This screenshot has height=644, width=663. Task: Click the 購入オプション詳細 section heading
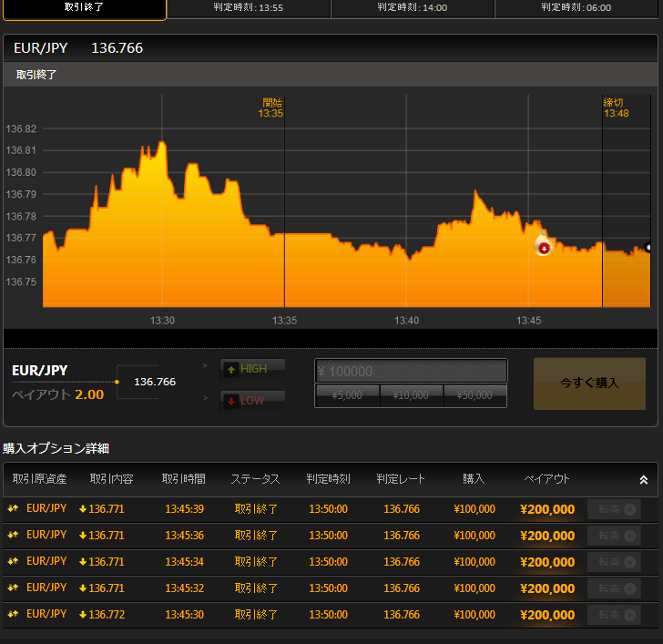56,448
